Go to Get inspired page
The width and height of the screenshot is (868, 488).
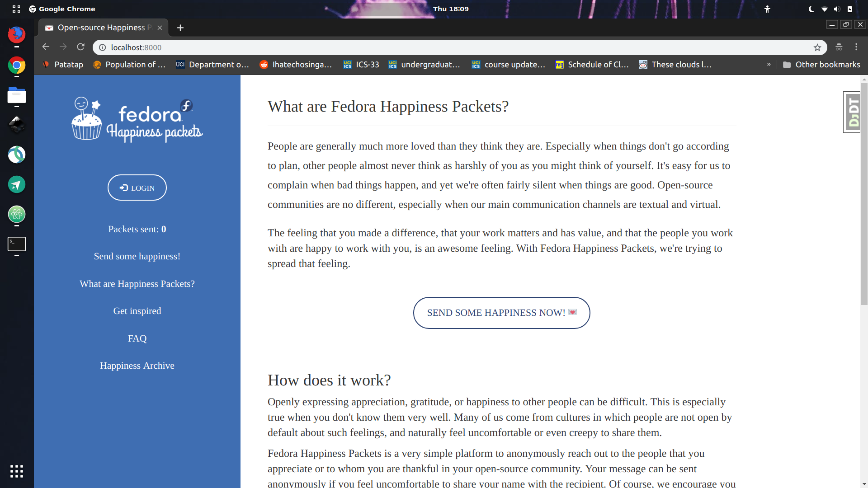coord(137,311)
